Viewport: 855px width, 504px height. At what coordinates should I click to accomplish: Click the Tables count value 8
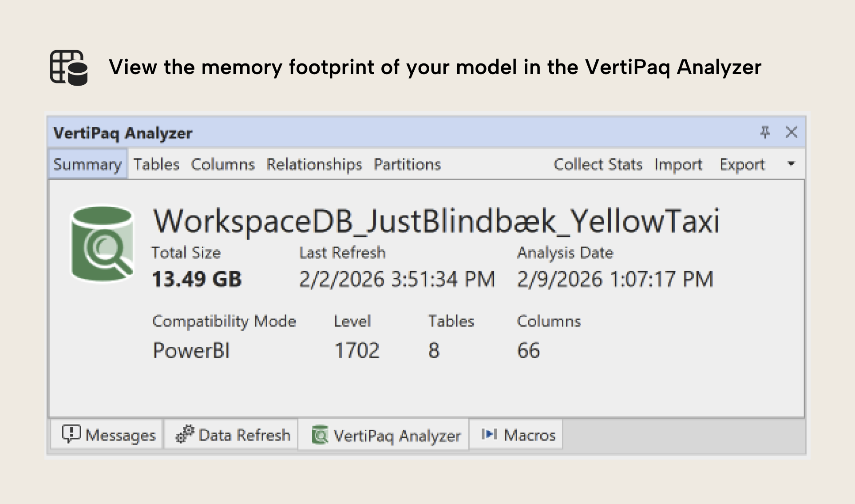[x=434, y=350]
